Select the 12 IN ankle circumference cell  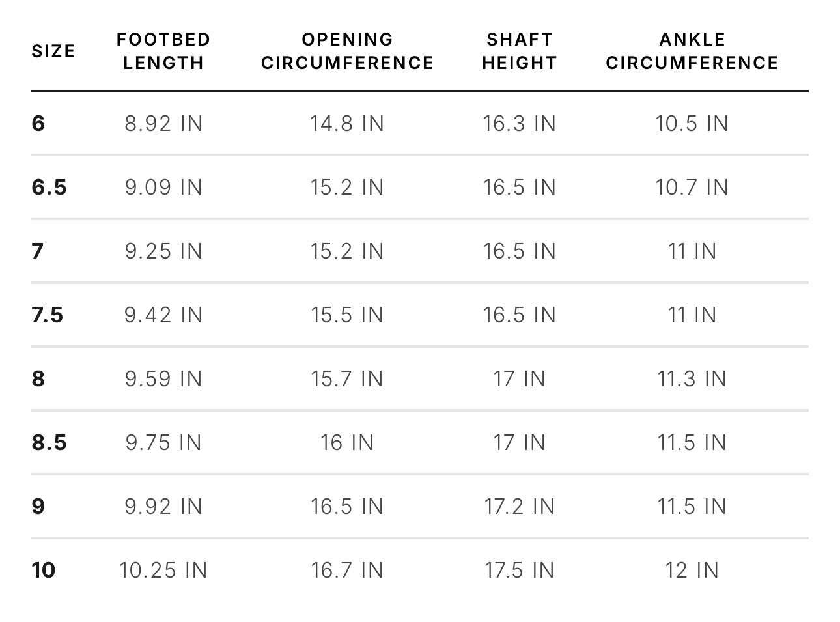tap(692, 570)
